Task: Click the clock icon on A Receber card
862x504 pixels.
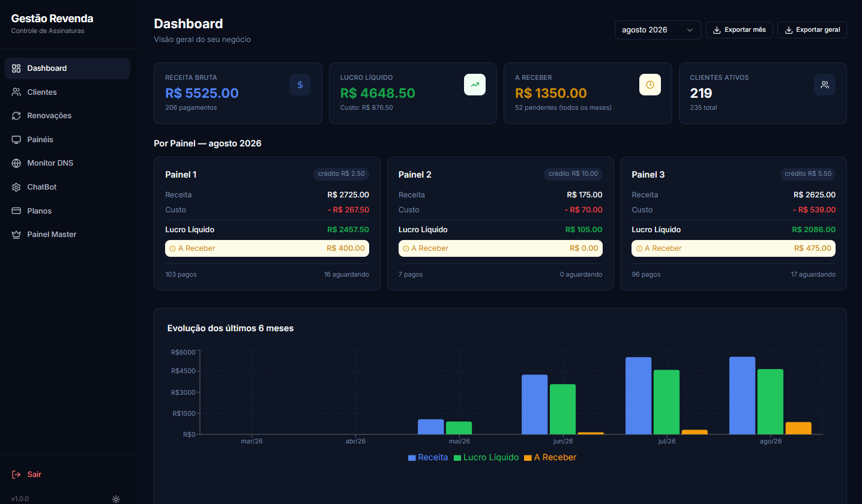Action: [650, 85]
